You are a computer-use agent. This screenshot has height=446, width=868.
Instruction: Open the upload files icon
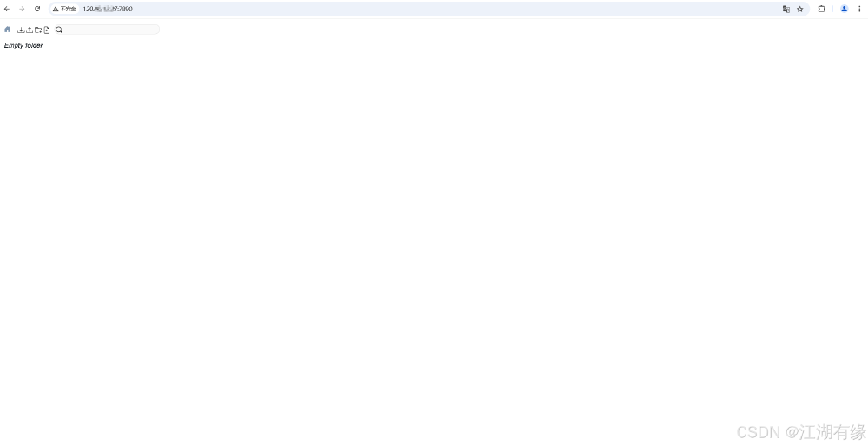(30, 30)
